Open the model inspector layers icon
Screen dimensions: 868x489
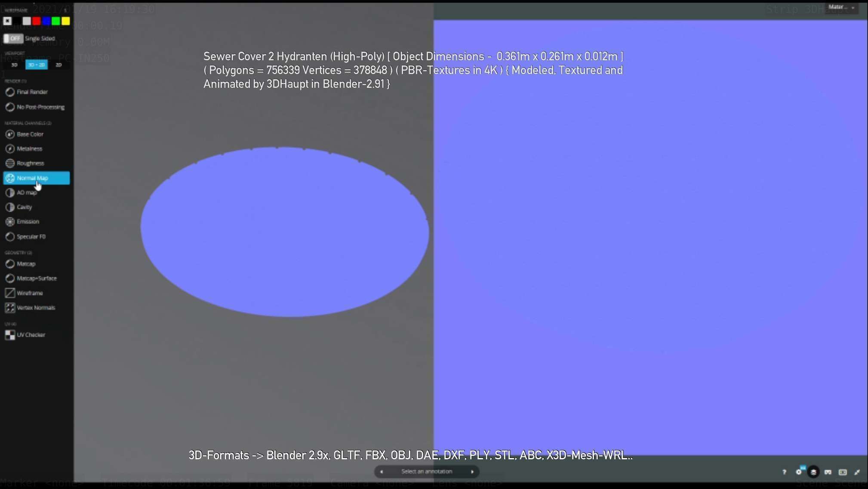tap(813, 472)
